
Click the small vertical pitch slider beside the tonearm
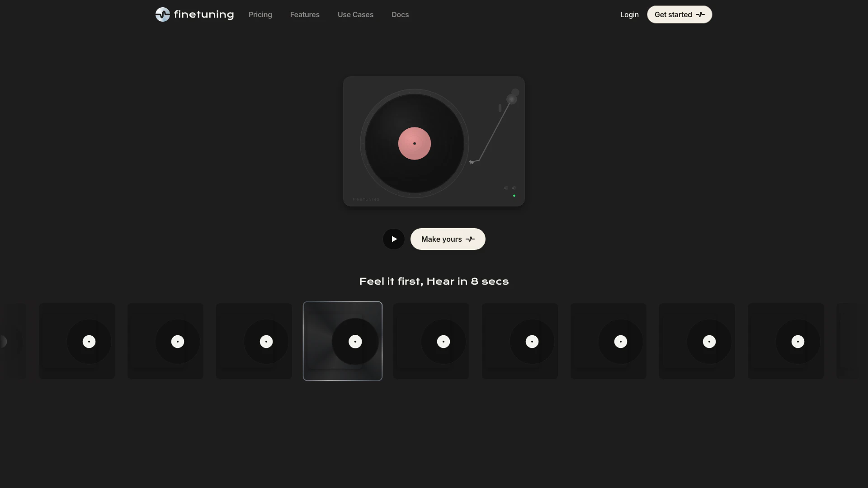coord(500,108)
